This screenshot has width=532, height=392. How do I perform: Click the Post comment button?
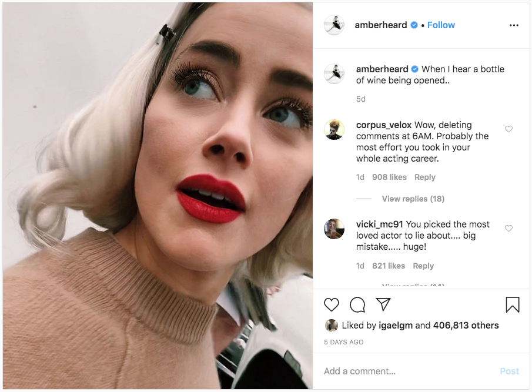[509, 371]
